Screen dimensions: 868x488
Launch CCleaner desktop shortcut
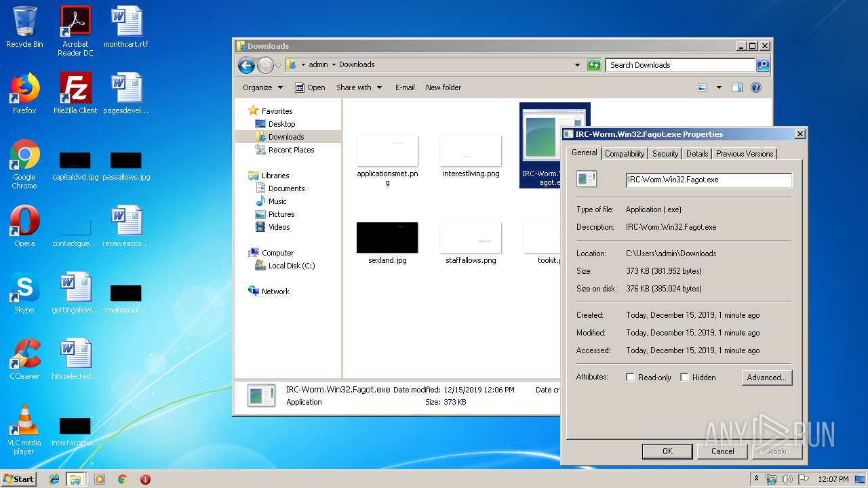coord(24,359)
